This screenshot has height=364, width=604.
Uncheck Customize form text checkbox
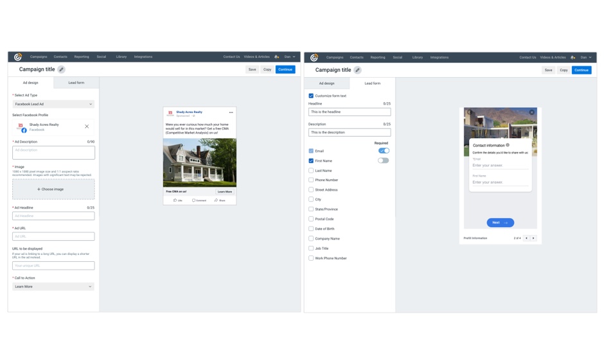tap(311, 96)
